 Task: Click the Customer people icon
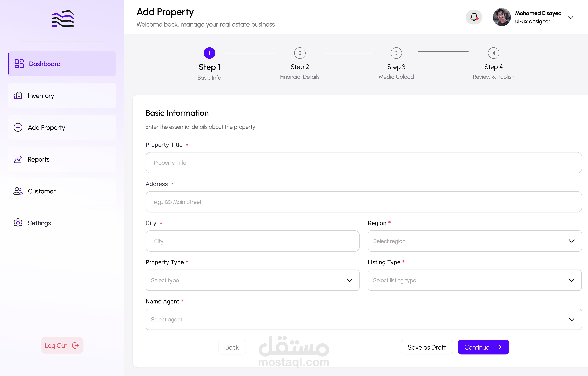click(x=18, y=191)
